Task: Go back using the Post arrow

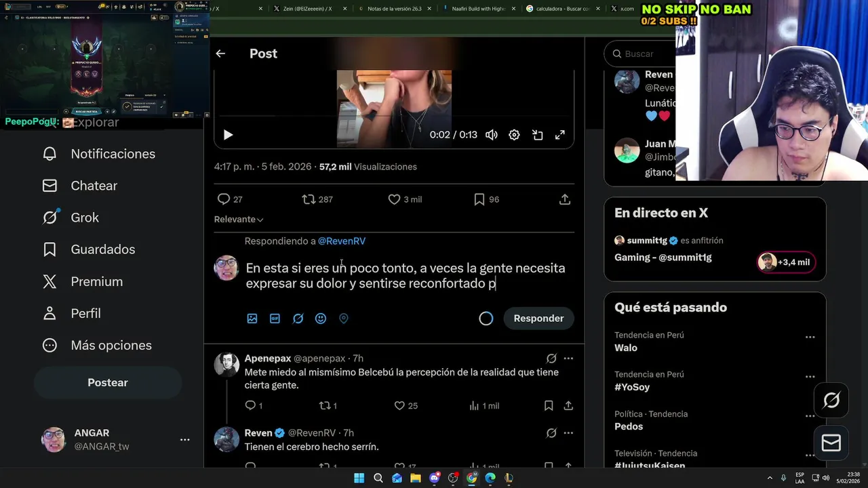Action: pyautogui.click(x=220, y=54)
